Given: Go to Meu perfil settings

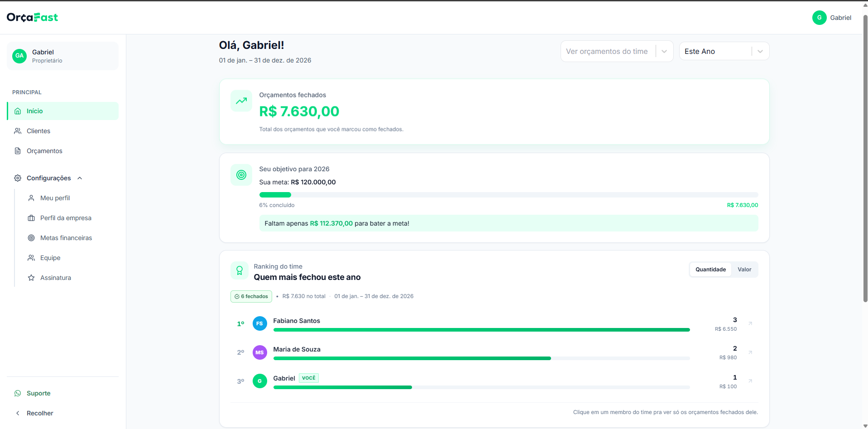Looking at the screenshot, I should [x=55, y=198].
